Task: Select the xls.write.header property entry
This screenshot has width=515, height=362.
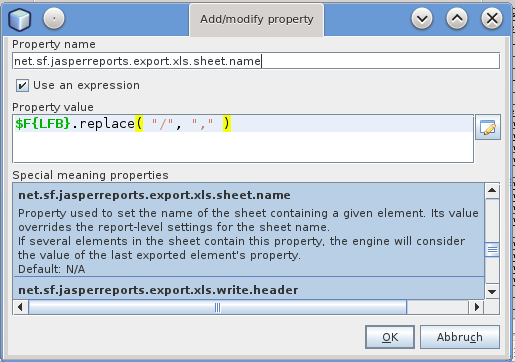Action: pos(249,288)
